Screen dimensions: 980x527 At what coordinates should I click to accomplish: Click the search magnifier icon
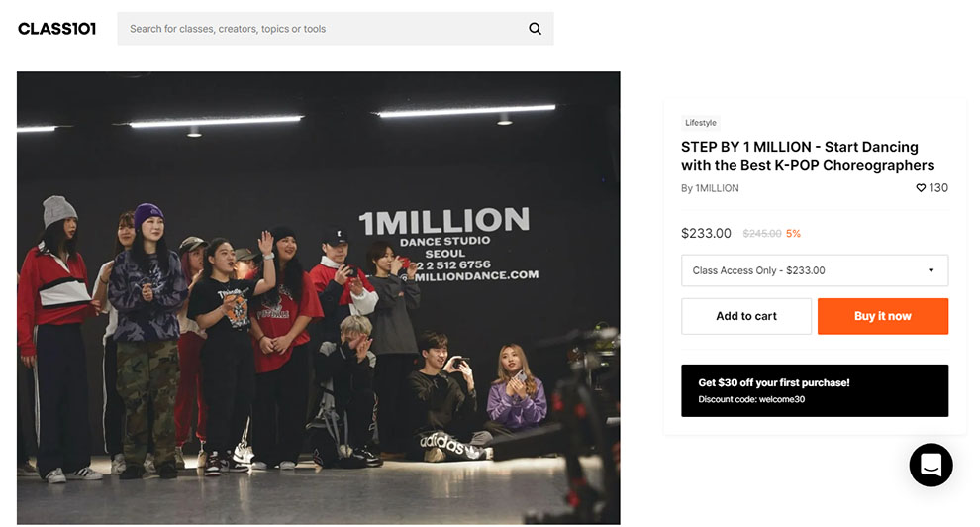pos(535,29)
